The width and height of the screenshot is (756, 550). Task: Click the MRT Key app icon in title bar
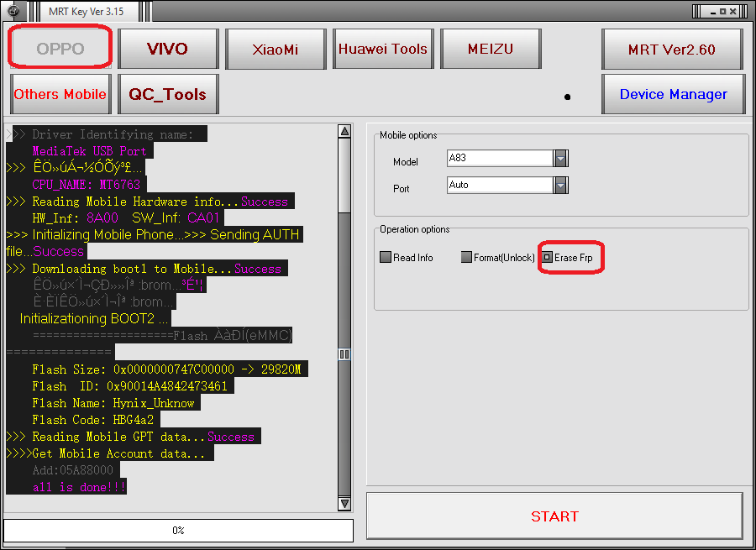13,10
